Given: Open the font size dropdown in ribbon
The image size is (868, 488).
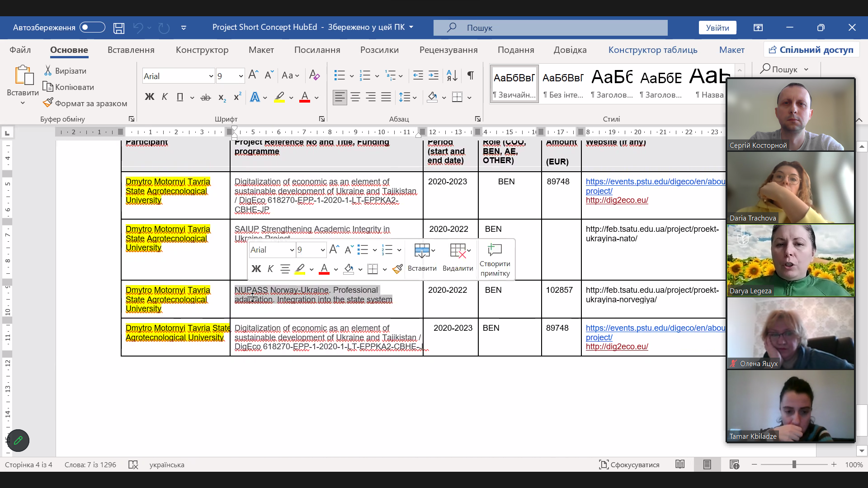Looking at the screenshot, I should 241,76.
